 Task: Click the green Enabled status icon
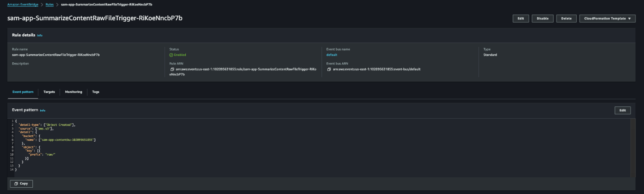[171, 55]
